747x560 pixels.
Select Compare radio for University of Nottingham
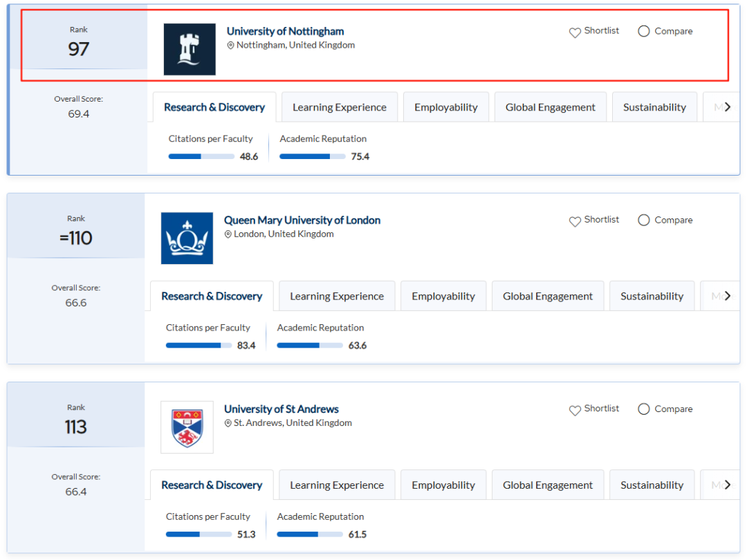click(644, 31)
